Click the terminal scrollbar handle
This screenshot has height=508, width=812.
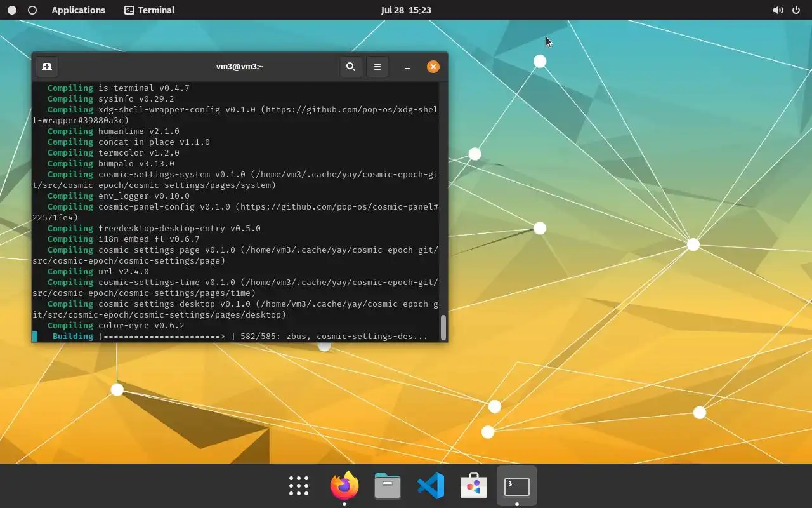443,327
